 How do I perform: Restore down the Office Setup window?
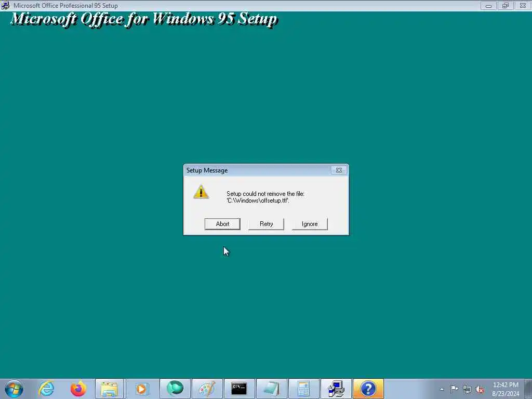(506, 5)
